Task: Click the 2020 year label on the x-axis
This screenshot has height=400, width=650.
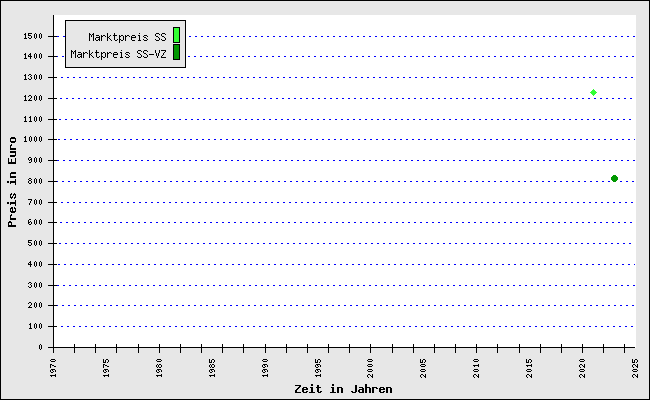Action: pyautogui.click(x=582, y=368)
